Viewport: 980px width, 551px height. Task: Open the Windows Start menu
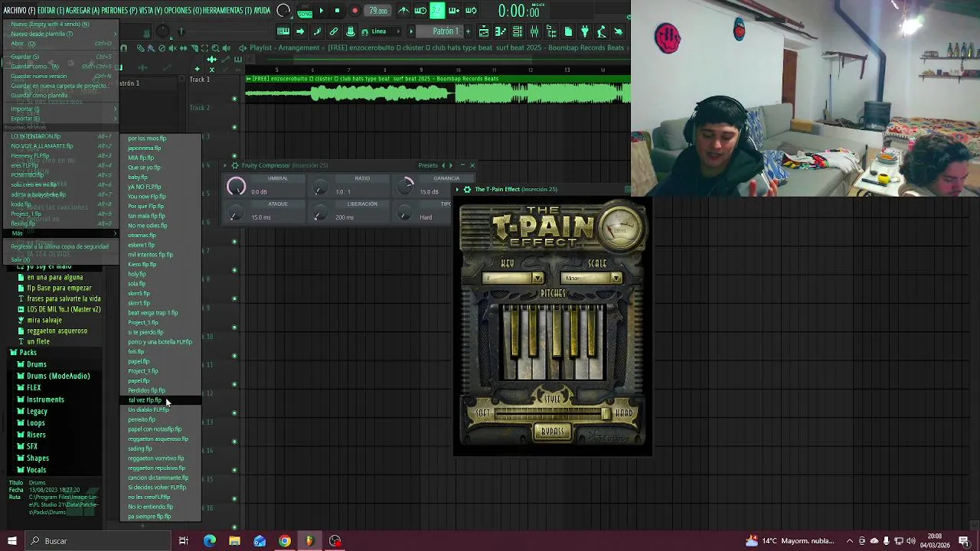[11, 541]
